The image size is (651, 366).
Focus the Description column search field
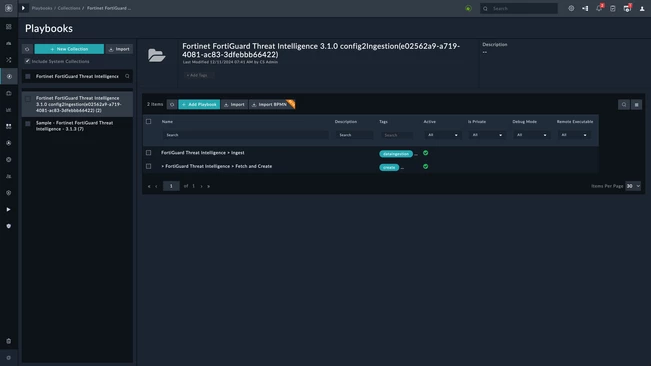(354, 135)
